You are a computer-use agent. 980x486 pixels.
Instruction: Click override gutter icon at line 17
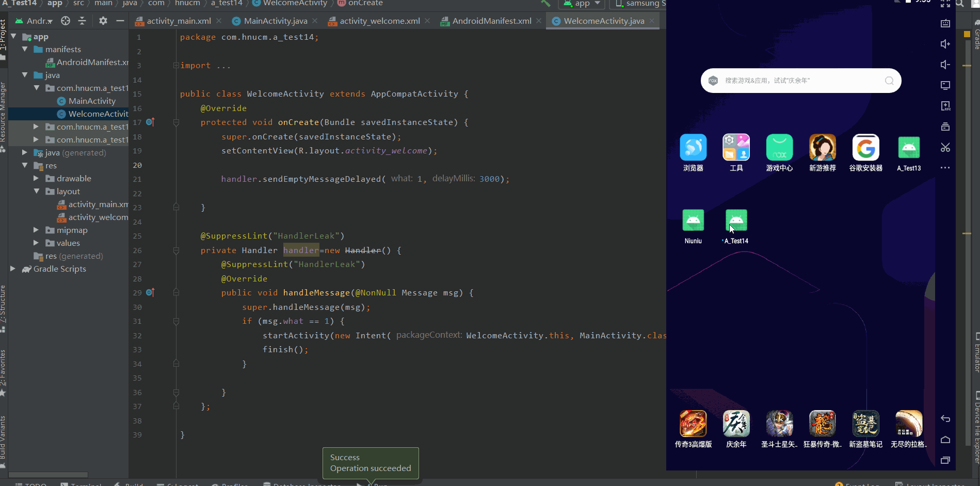point(150,122)
